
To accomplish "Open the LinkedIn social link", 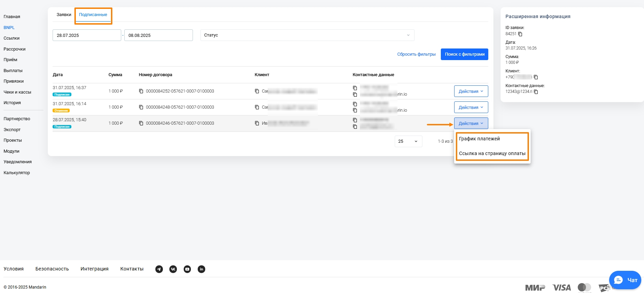I will [201, 269].
